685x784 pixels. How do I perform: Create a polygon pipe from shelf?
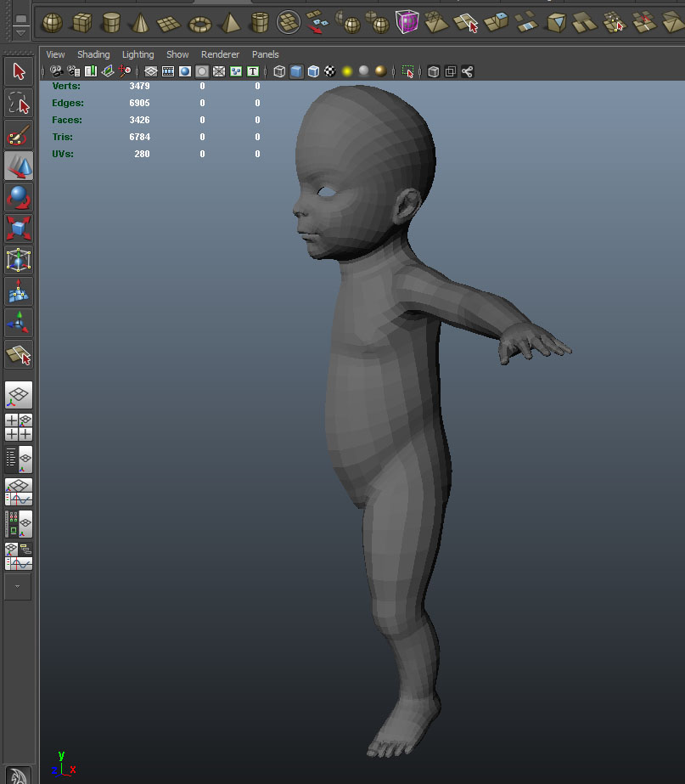coord(259,22)
